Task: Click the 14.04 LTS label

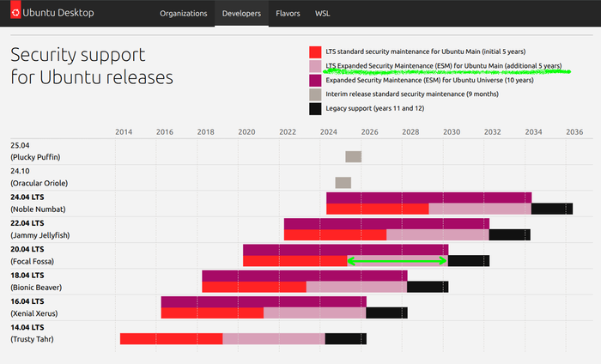Action: tap(27, 328)
